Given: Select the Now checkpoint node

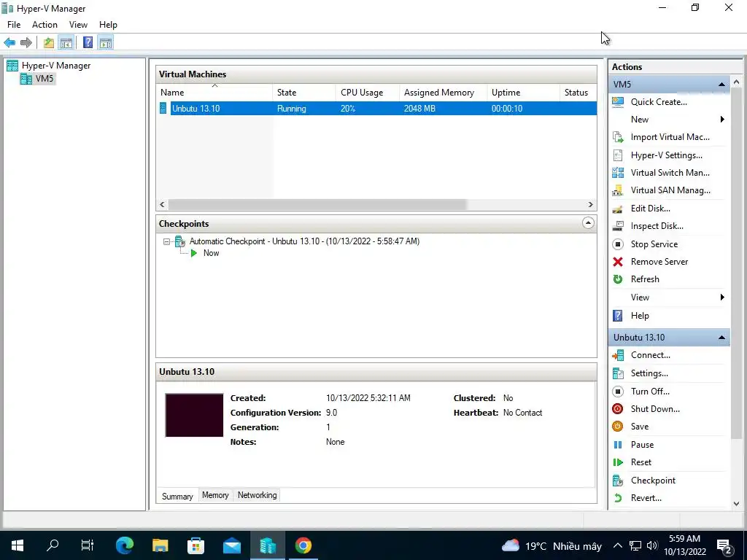Looking at the screenshot, I should tap(211, 253).
